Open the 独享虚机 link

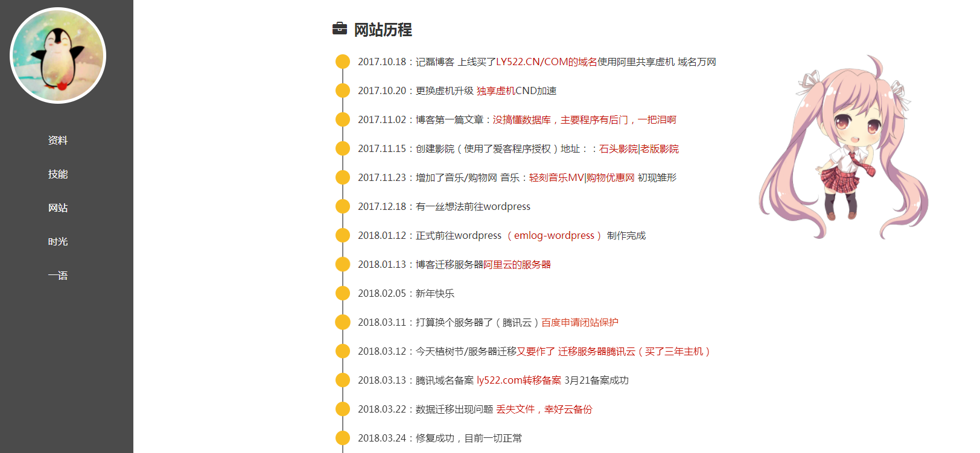point(495,91)
